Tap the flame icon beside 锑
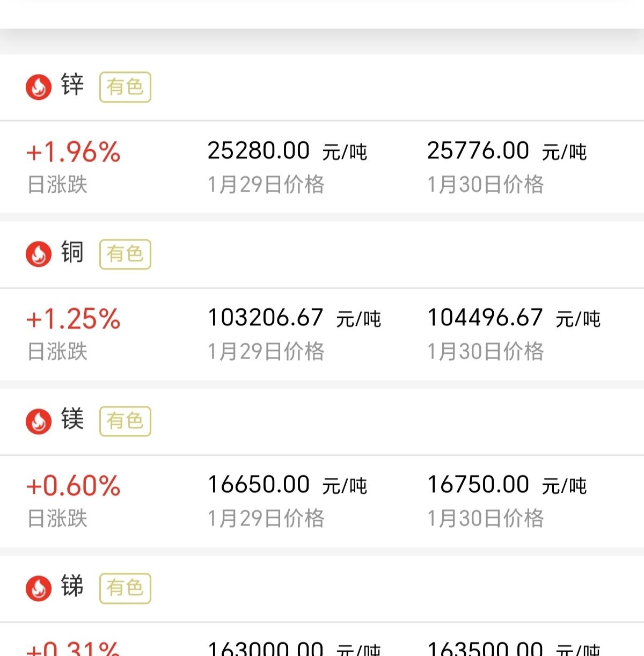 click(39, 588)
